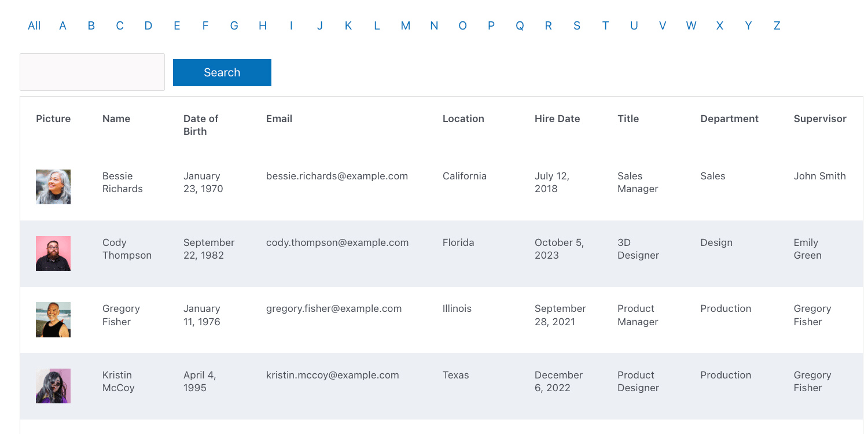Screen dimensions: 868x434
Task: Click the Department column header
Action: pyautogui.click(x=729, y=118)
